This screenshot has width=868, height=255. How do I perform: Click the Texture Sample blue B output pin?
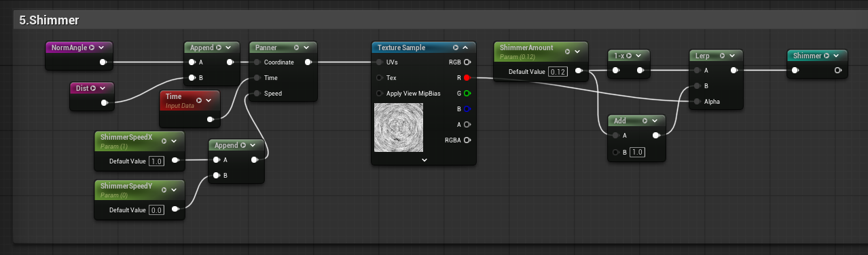click(x=467, y=109)
